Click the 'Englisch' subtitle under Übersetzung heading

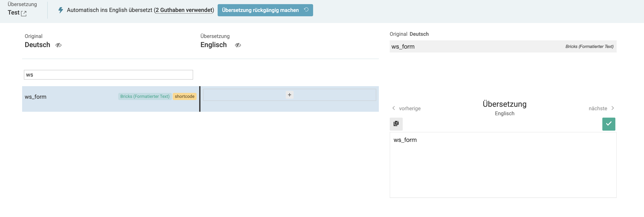[x=504, y=113]
